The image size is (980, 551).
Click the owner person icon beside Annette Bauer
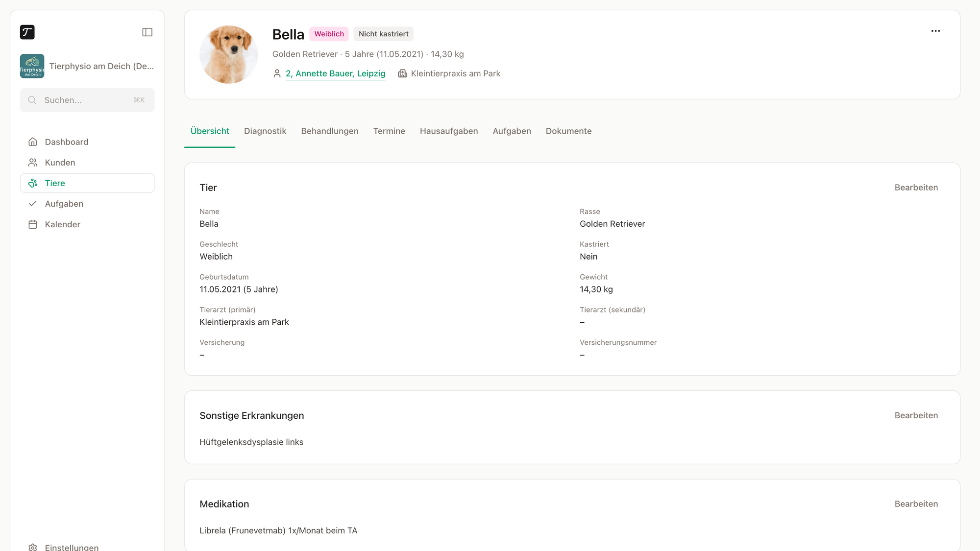[277, 73]
